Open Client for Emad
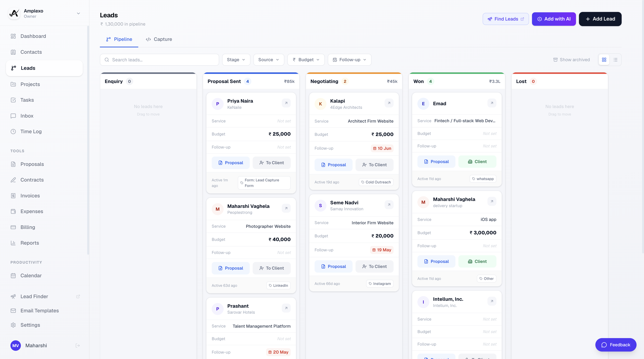The height and width of the screenshot is (359, 644). tap(477, 162)
